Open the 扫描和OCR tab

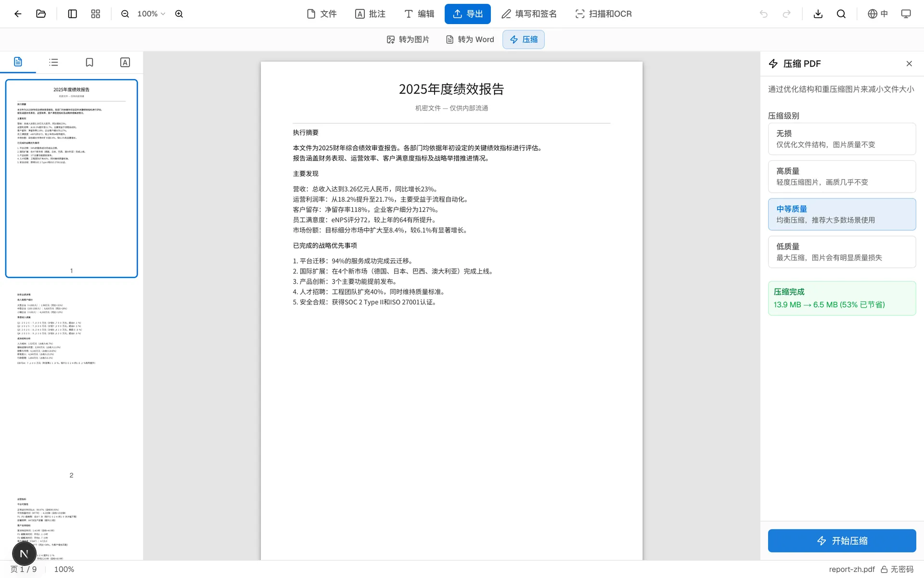point(603,14)
